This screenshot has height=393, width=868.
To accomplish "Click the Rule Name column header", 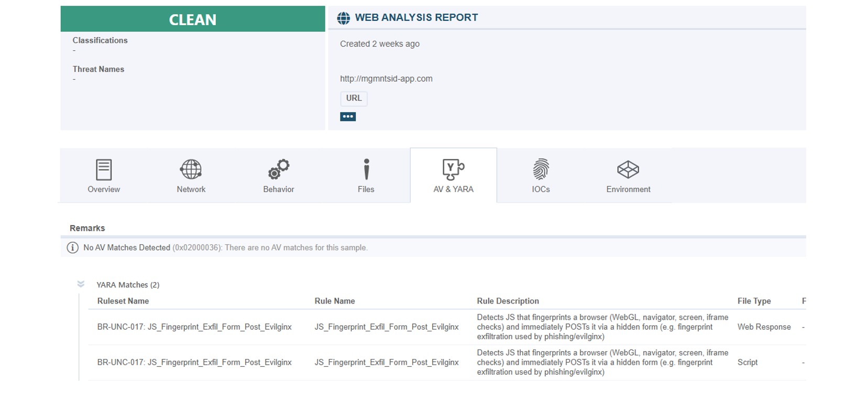I will (x=335, y=301).
